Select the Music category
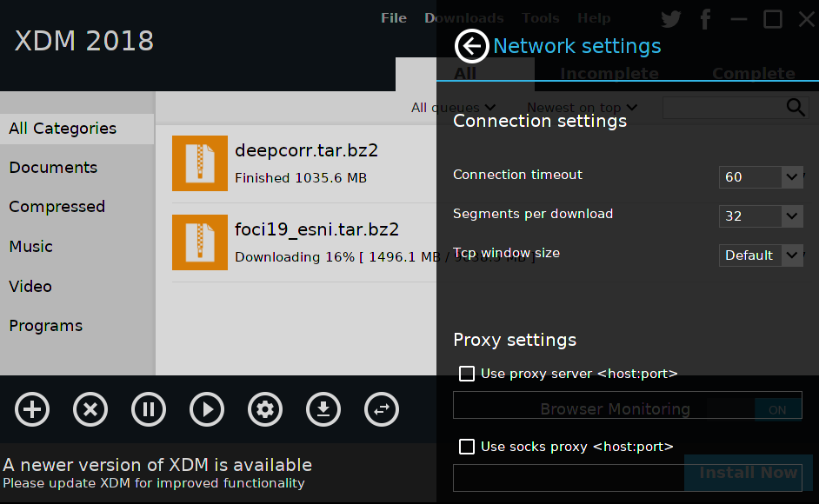Screen dimensions: 819x504 click(x=30, y=247)
